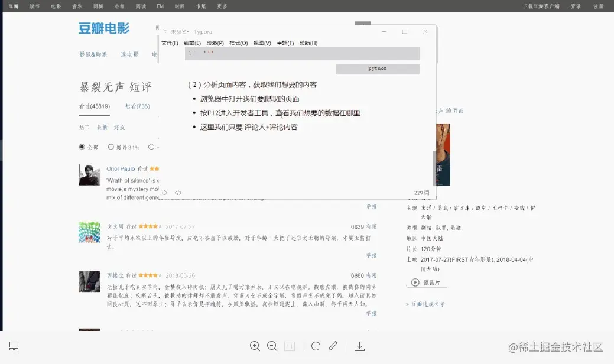
Task: Click 同城 in the top bar
Action: pos(98,6)
